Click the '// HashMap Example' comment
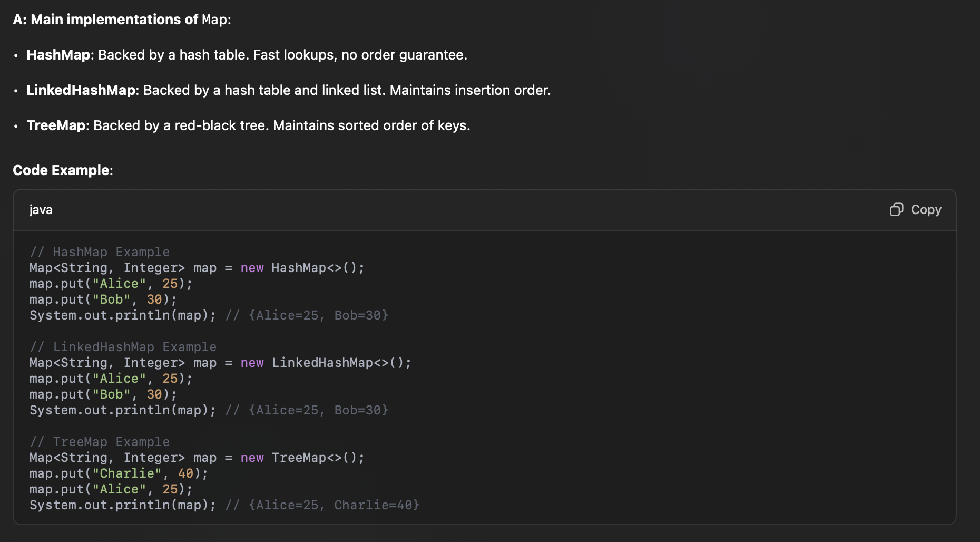 point(100,252)
